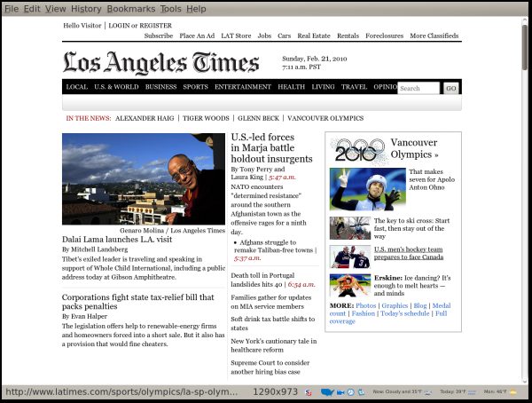
Task: Click ALEXANDER HAIG in the news bar
Action: [x=145, y=118]
